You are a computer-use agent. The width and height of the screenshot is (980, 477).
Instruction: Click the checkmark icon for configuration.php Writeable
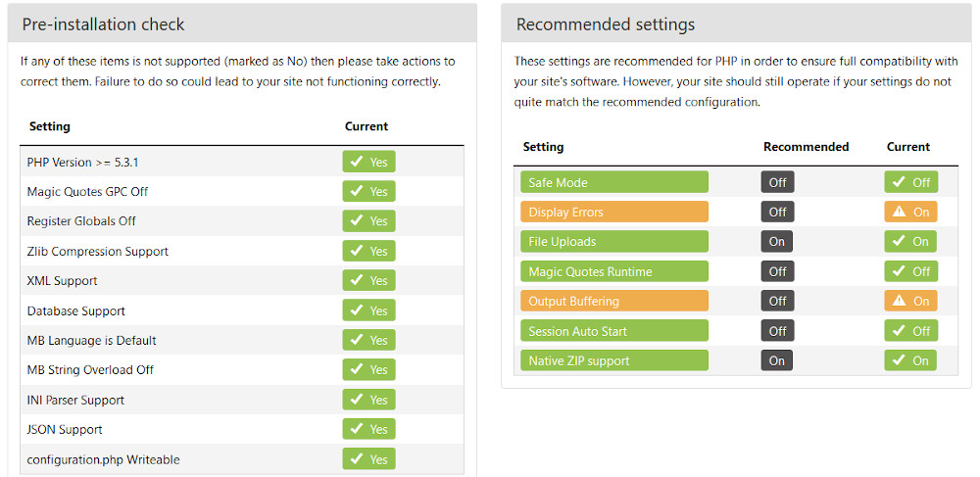tap(357, 459)
